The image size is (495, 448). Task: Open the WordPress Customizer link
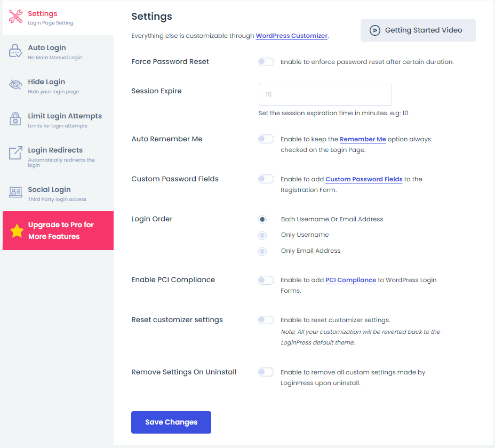[x=291, y=36]
